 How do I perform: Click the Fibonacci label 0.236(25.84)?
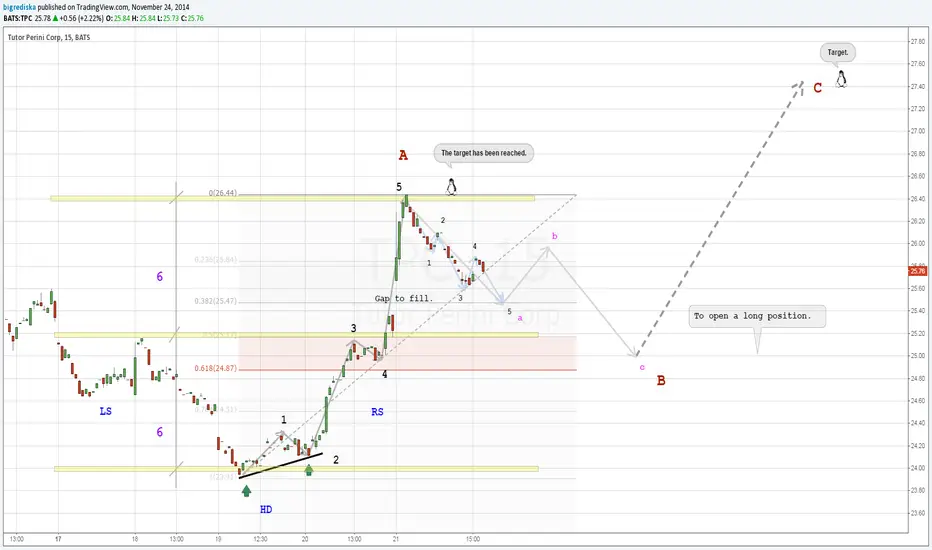215,260
